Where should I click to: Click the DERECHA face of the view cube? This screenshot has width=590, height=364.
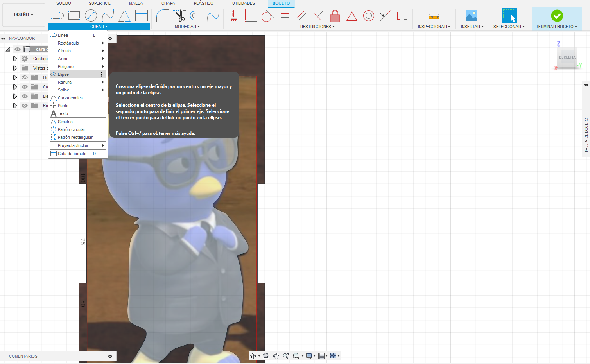click(567, 57)
